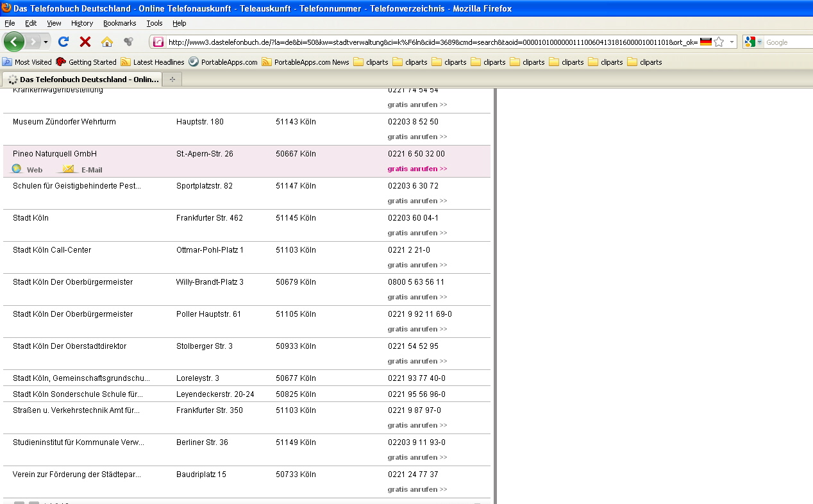Bookmark this page with the star icon

[719, 42]
